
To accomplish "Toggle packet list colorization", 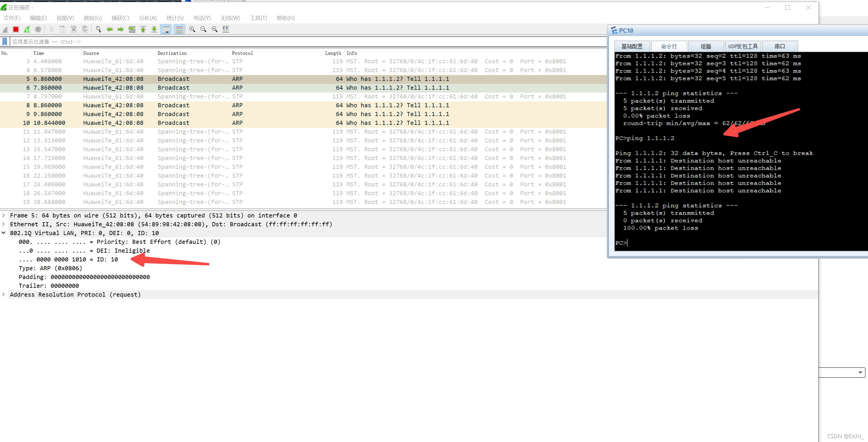I will [x=179, y=29].
